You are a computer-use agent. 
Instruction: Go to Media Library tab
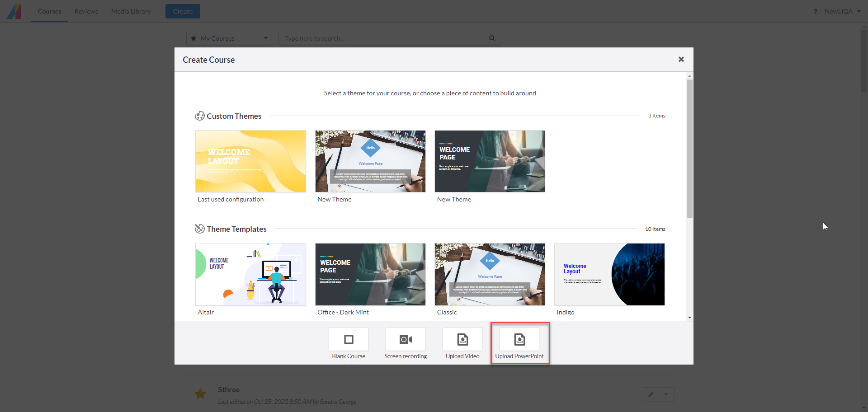coord(131,11)
